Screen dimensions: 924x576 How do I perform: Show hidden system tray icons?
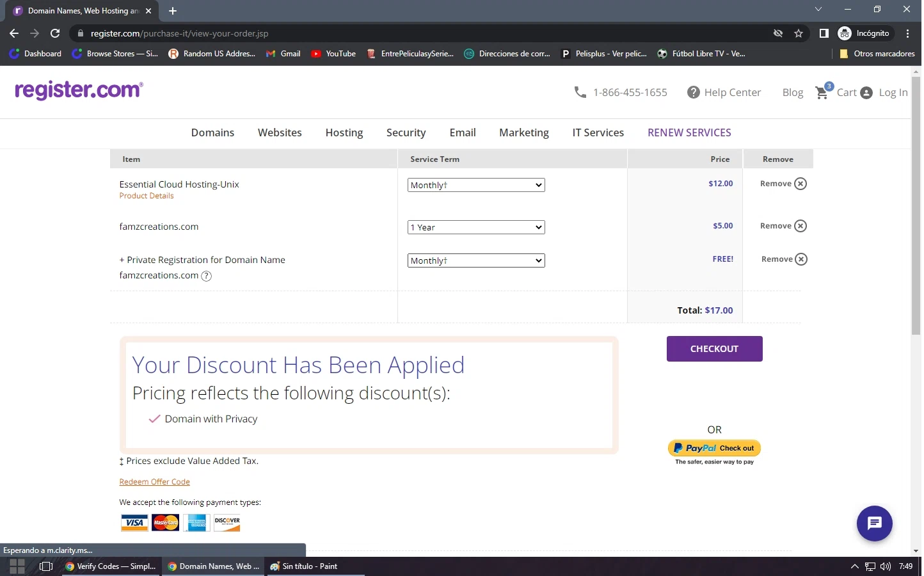tap(856, 566)
